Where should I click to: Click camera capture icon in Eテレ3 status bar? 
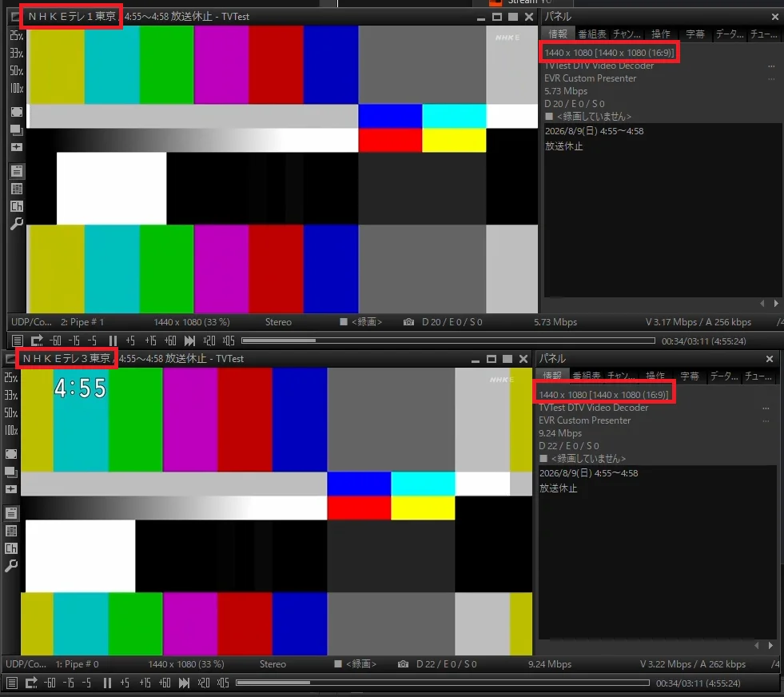(x=403, y=664)
